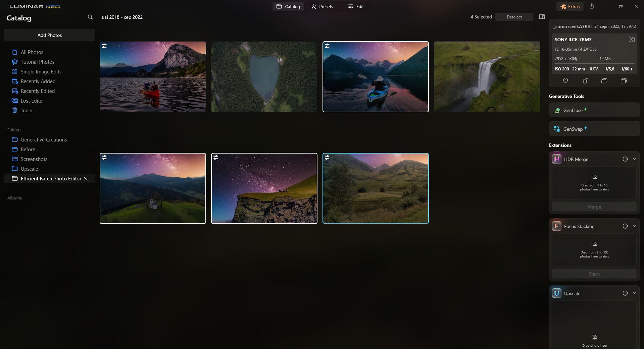Image resolution: width=644 pixels, height=349 pixels.
Task: Select the aerial forest lake photo
Action: pos(264,77)
